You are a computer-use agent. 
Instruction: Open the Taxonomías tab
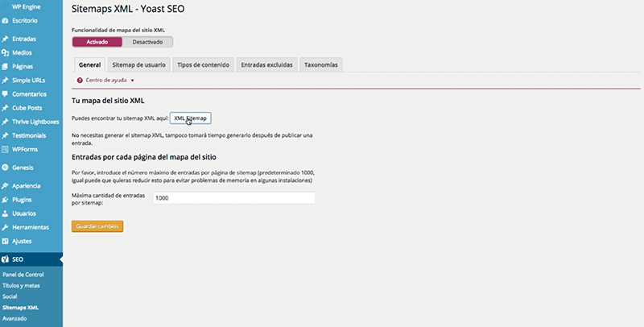coord(321,65)
